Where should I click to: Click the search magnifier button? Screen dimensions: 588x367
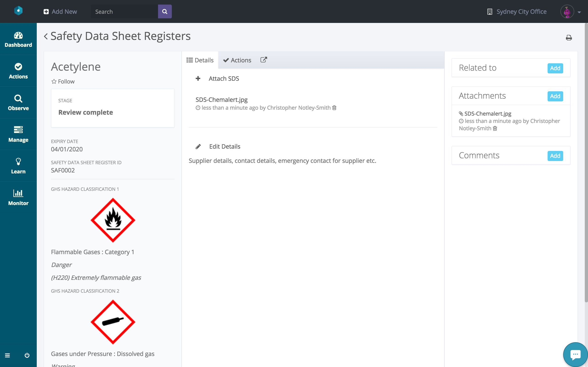click(x=165, y=12)
